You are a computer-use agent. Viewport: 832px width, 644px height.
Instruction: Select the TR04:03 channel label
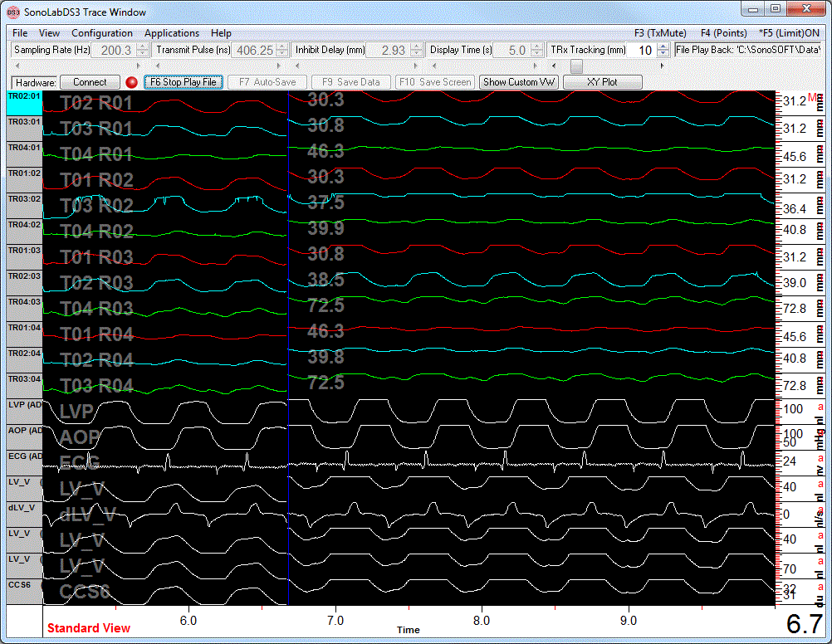coord(24,310)
